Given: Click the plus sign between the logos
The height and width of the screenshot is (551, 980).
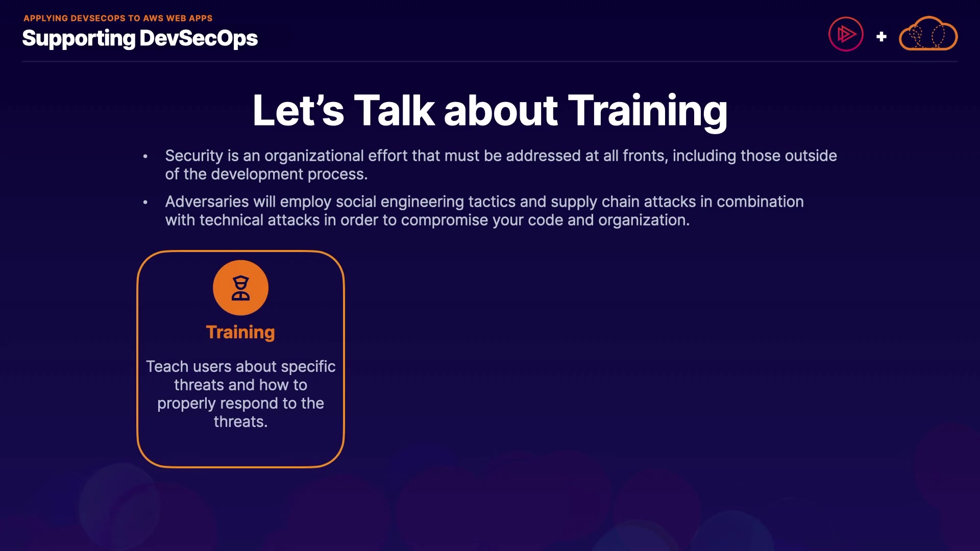Looking at the screenshot, I should click(x=881, y=37).
